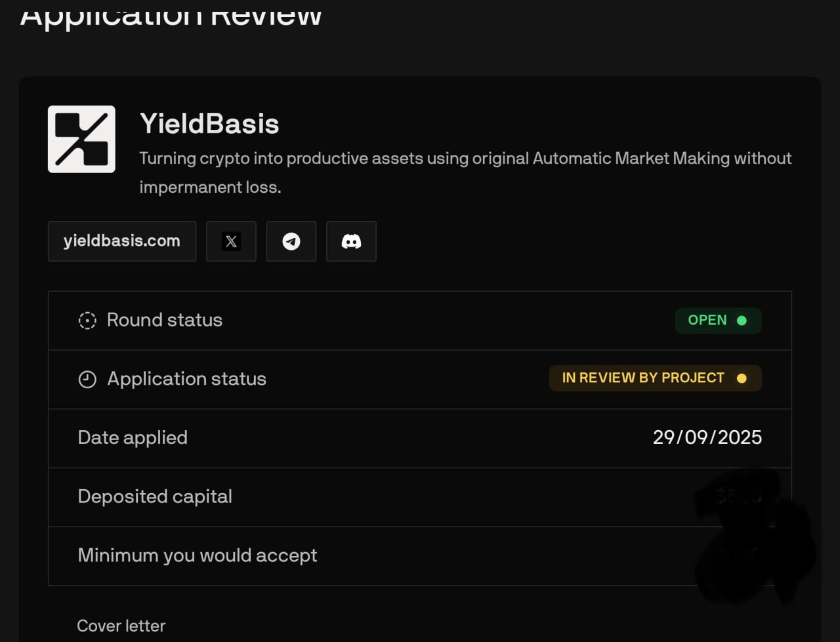Viewport: 840px width, 642px height.
Task: Open the project's Discord server
Action: click(x=351, y=241)
